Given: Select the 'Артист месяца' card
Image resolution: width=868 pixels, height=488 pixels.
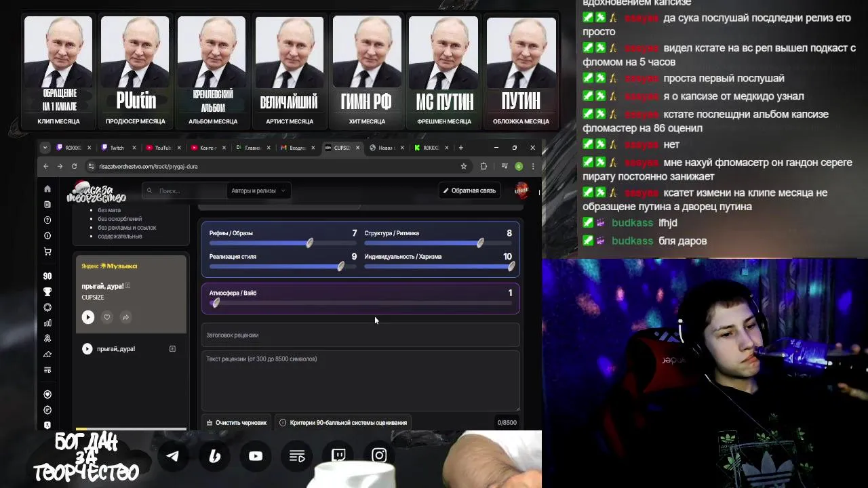Looking at the screenshot, I should click(x=290, y=72).
